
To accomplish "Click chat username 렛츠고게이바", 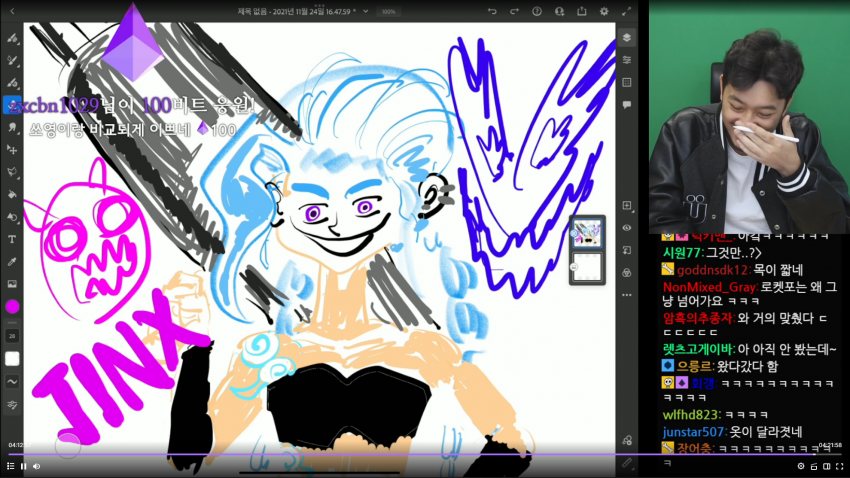I will pos(698,350).
